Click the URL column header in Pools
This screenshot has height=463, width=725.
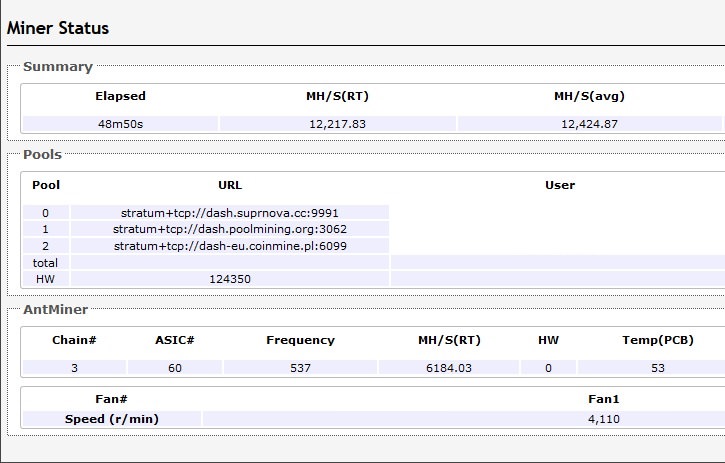coord(230,185)
